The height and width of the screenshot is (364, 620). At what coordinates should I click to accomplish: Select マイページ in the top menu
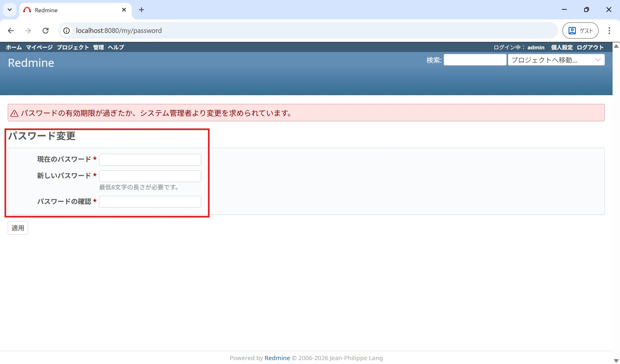[x=39, y=47]
